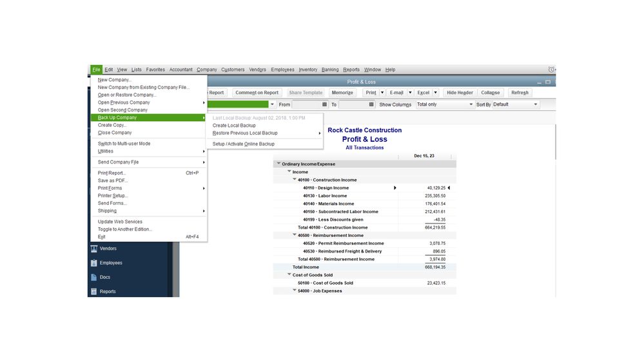The width and height of the screenshot is (644, 362).
Task: Collapse 40500 Reimbursement Income group
Action: tap(295, 234)
